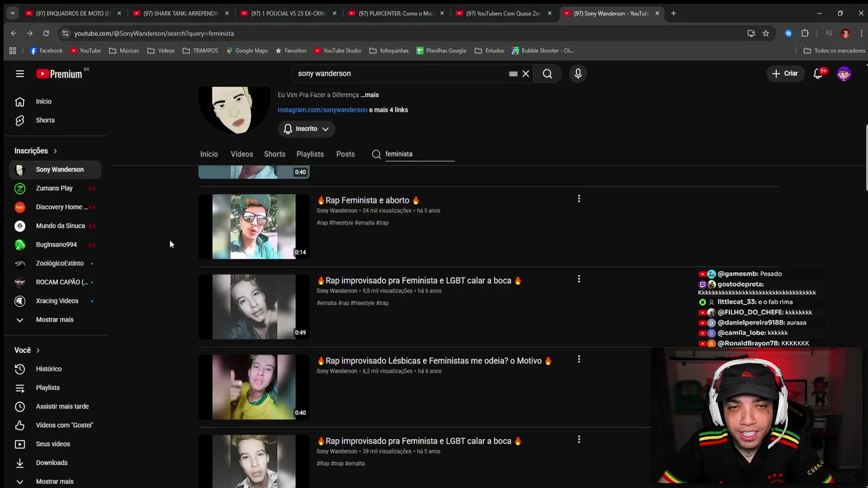The height and width of the screenshot is (488, 868).
Task: Open Facebook bookmark
Action: [45, 51]
